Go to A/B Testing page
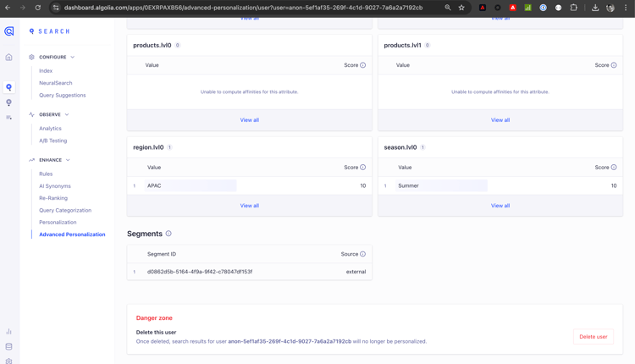 [52, 141]
